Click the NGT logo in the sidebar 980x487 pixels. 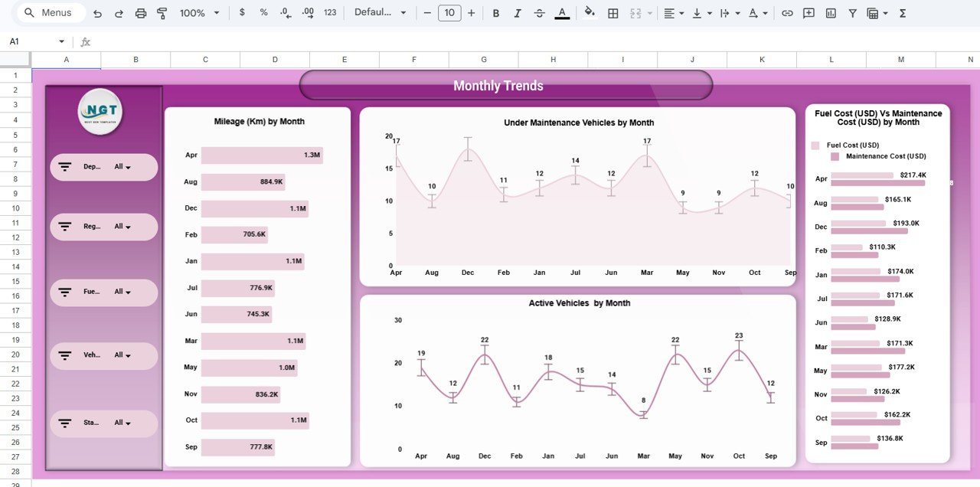click(100, 112)
